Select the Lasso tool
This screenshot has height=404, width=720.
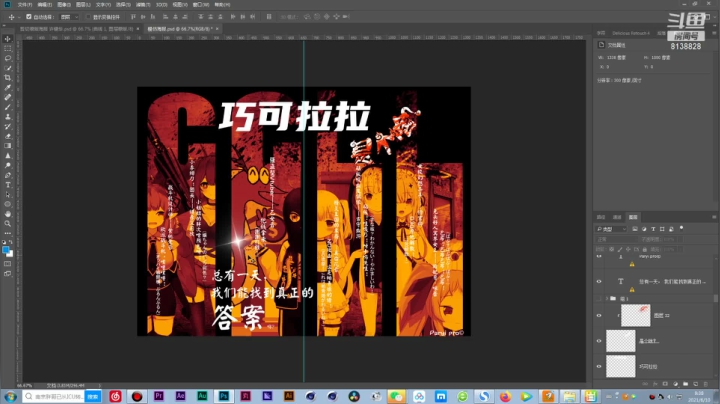(x=8, y=58)
